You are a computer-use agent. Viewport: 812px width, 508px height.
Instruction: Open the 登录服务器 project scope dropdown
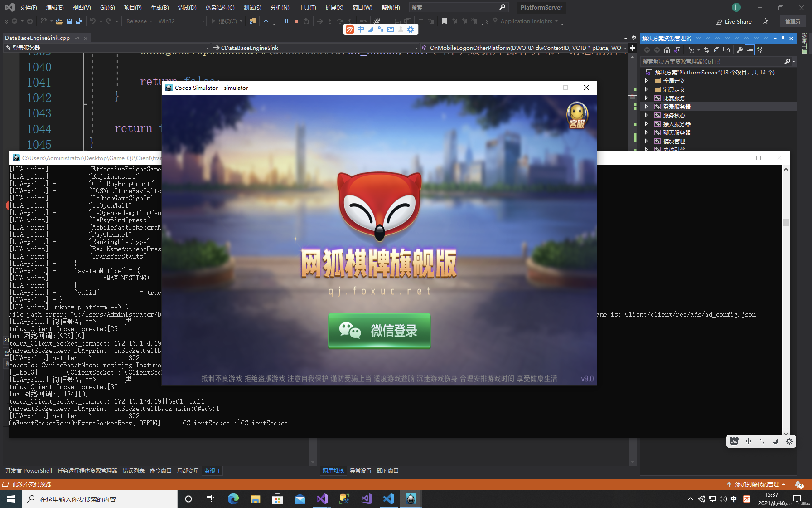107,48
